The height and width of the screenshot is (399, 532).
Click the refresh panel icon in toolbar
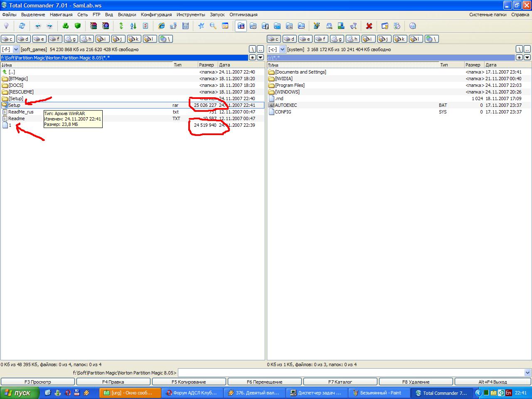[x=22, y=26]
